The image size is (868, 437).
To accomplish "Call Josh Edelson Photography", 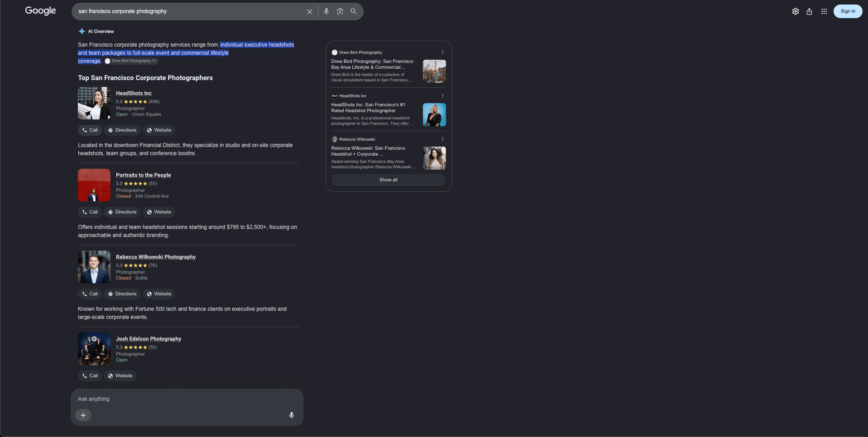I will pos(90,376).
